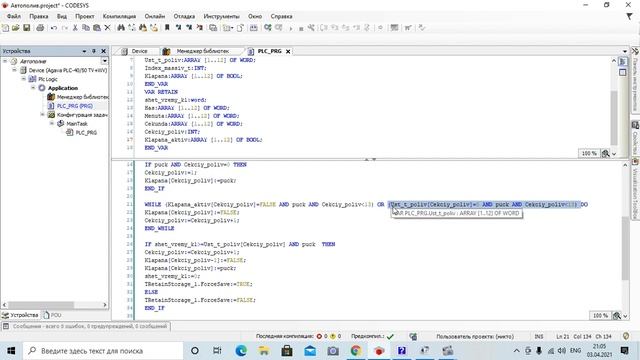Viewport: 640px width, 360px height.
Task: Open the editor tab list dropdown
Action: point(625,51)
